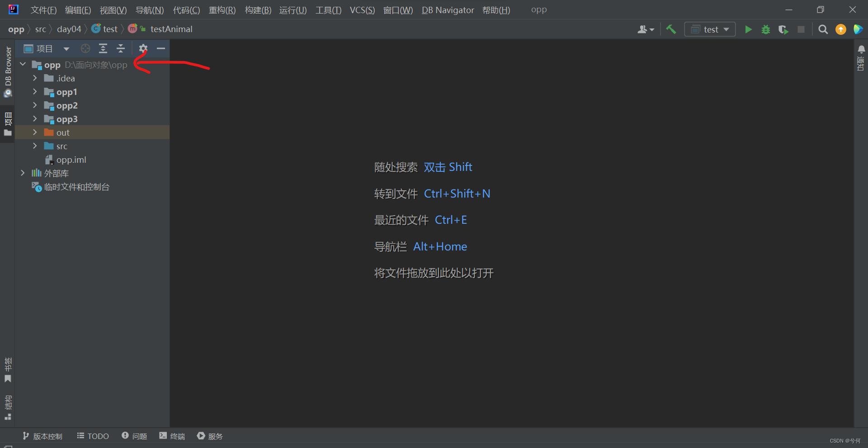Viewport: 868px width, 448px height.
Task: Click src breadcrumb in navigation bar
Action: 40,29
